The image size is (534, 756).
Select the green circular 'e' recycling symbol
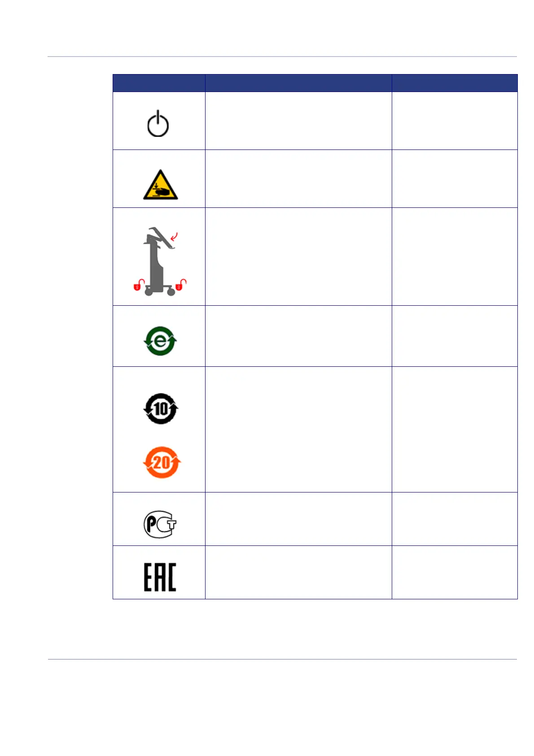160,341
